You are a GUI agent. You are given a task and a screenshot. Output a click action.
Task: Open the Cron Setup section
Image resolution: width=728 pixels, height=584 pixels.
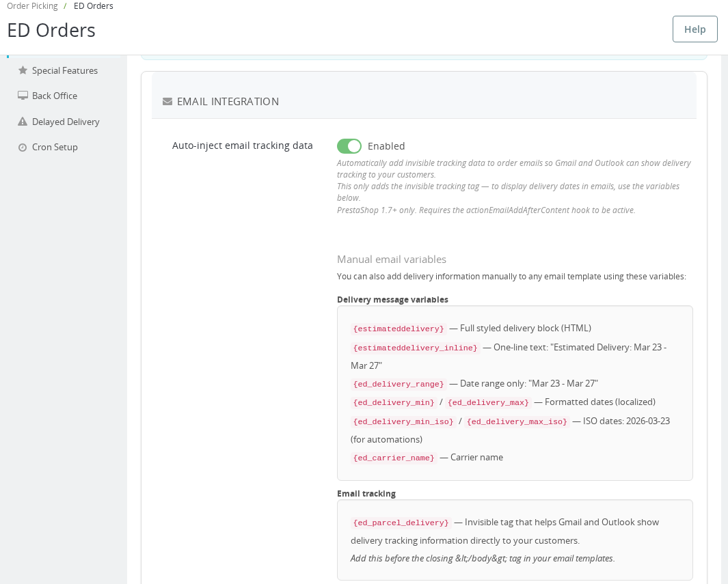[x=55, y=147]
